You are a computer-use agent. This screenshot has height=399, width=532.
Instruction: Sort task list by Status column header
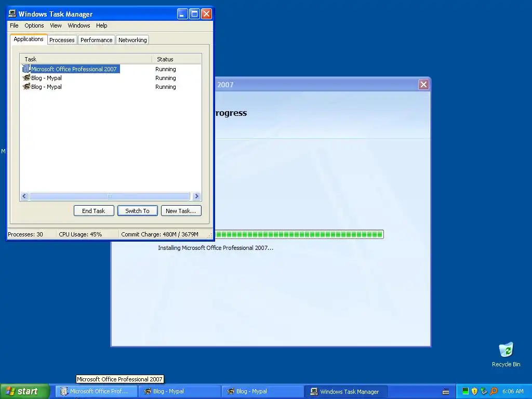177,59
